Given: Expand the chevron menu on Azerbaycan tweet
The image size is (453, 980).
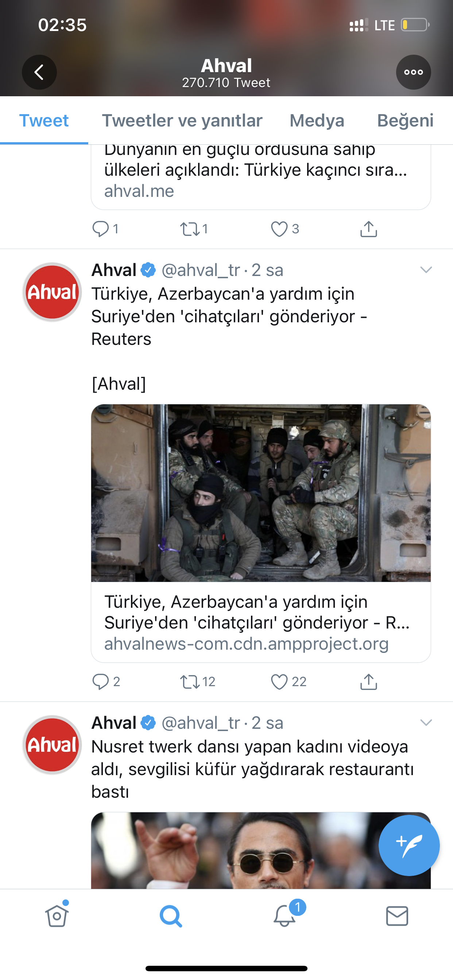Looking at the screenshot, I should 426,270.
